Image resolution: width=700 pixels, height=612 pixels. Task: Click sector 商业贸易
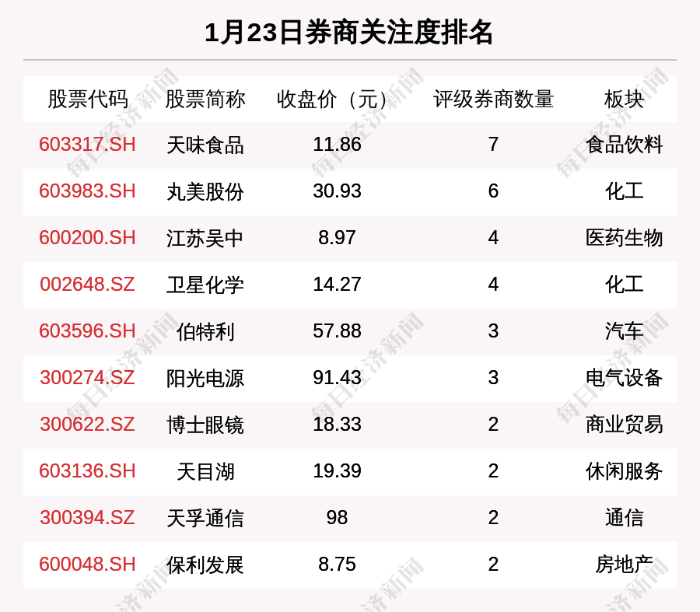click(624, 425)
